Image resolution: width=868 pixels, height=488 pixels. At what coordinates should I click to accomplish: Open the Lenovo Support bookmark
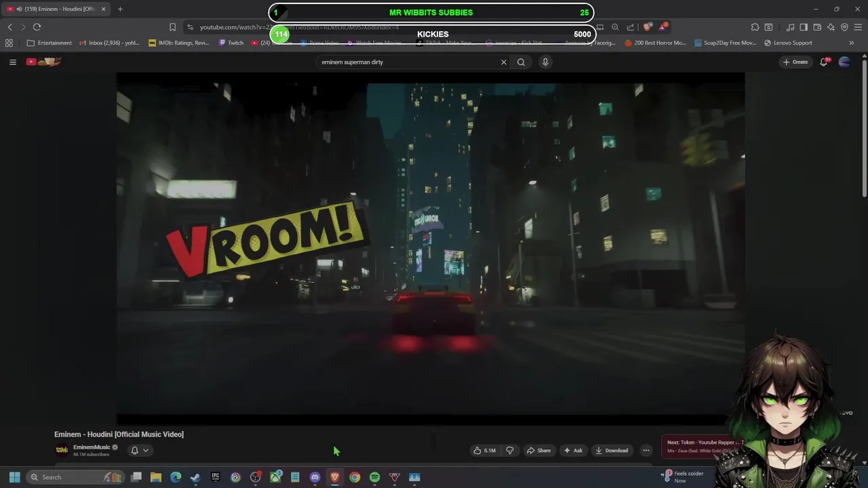pos(788,43)
